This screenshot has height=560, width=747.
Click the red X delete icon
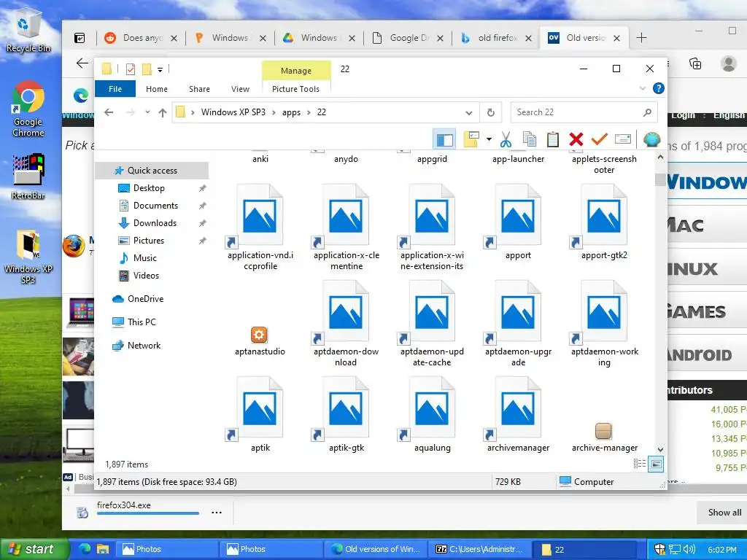click(x=576, y=139)
